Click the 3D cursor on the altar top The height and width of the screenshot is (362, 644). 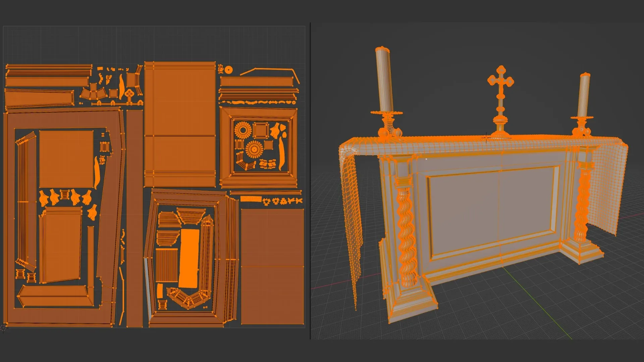(x=486, y=138)
